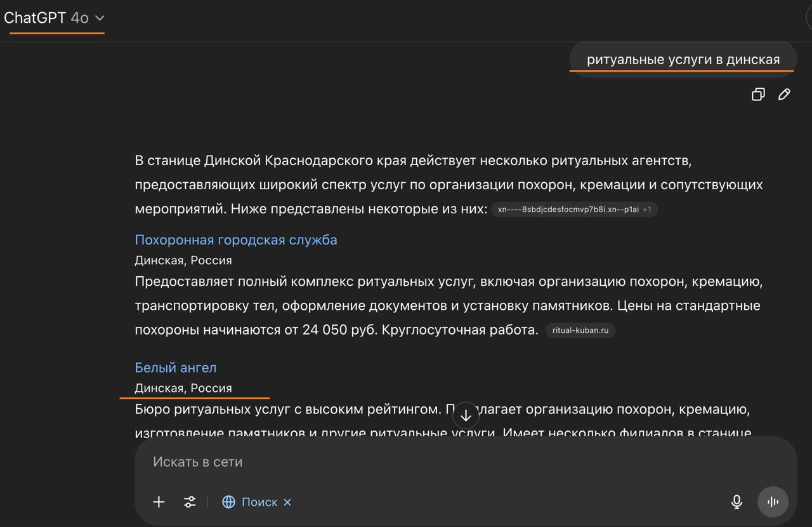Open the Похоронная городская служба link
The height and width of the screenshot is (527, 812).
[235, 239]
